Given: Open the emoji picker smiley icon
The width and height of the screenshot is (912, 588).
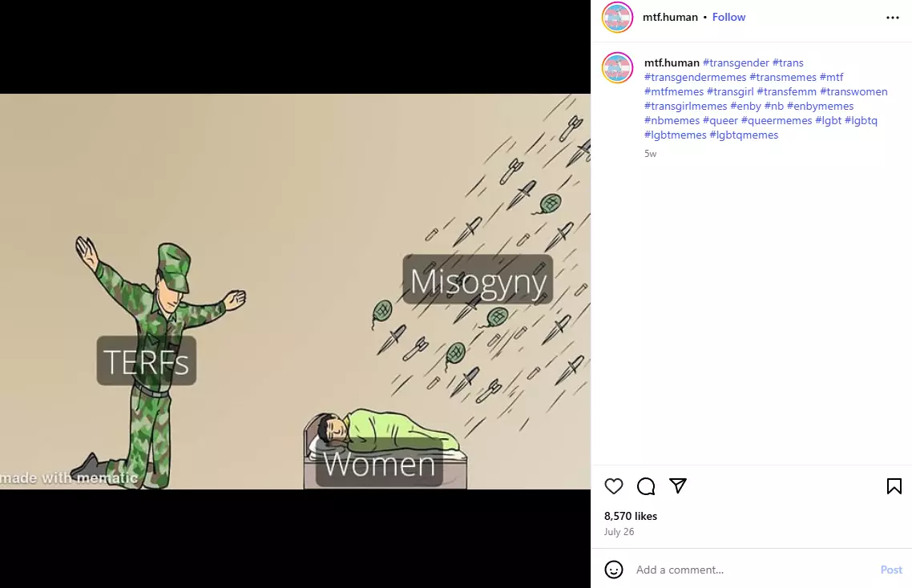Looking at the screenshot, I should tap(614, 570).
